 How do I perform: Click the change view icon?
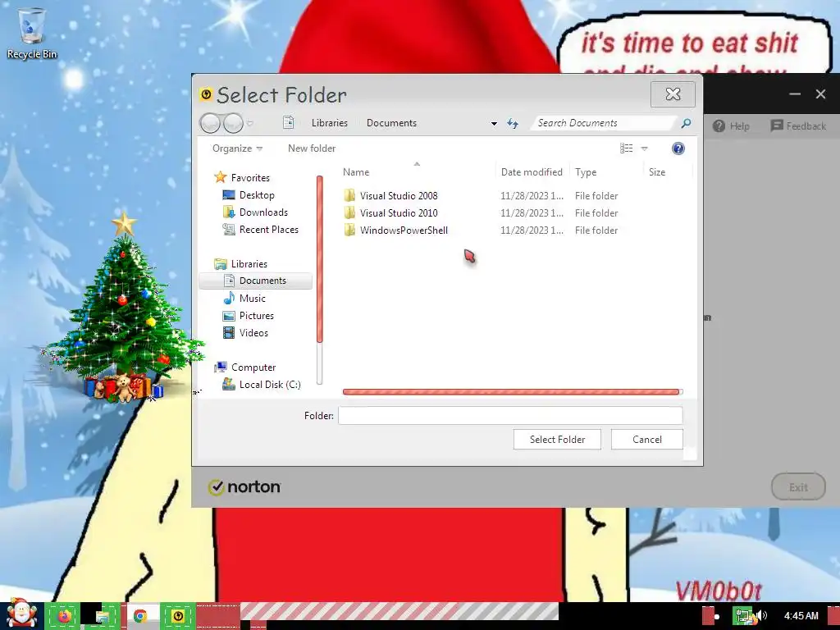point(626,148)
